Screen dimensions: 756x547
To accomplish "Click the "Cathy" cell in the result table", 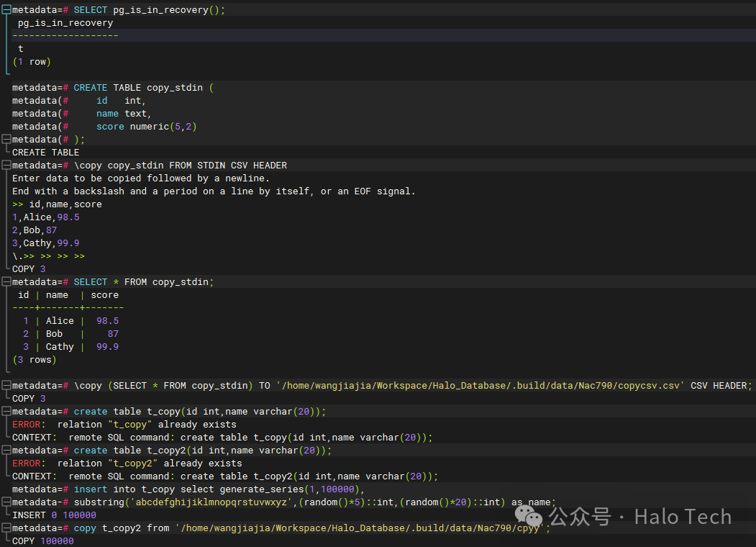I will tap(60, 347).
